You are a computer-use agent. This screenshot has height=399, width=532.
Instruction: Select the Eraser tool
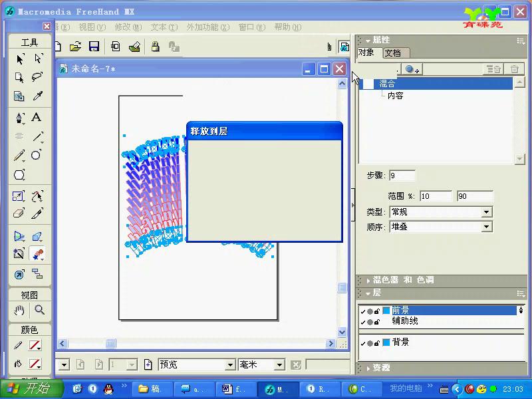click(19, 213)
